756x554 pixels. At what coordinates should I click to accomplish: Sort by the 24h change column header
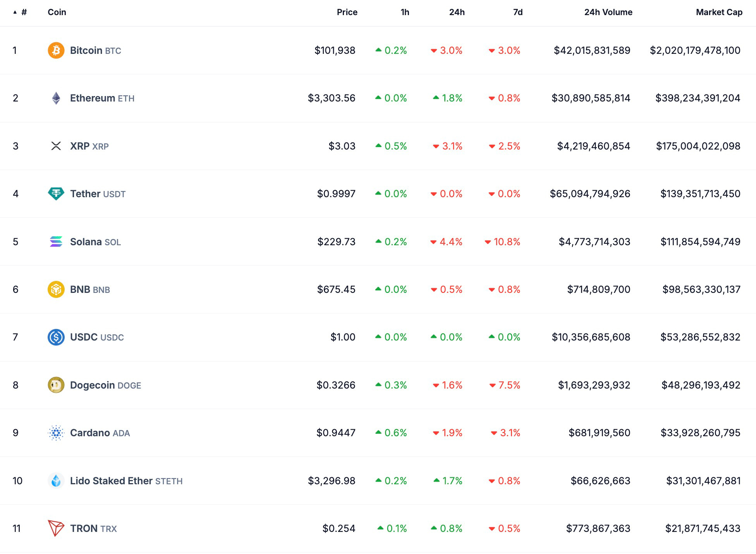click(457, 12)
